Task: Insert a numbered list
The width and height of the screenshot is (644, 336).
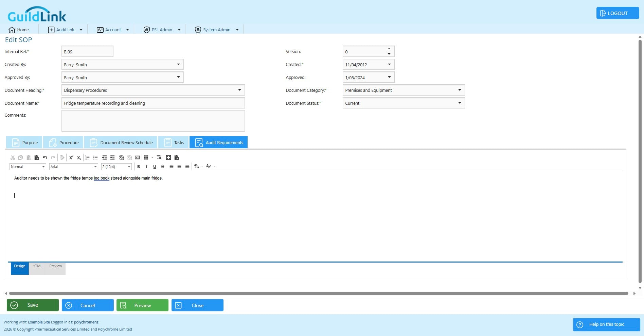Action: pyautogui.click(x=87, y=157)
